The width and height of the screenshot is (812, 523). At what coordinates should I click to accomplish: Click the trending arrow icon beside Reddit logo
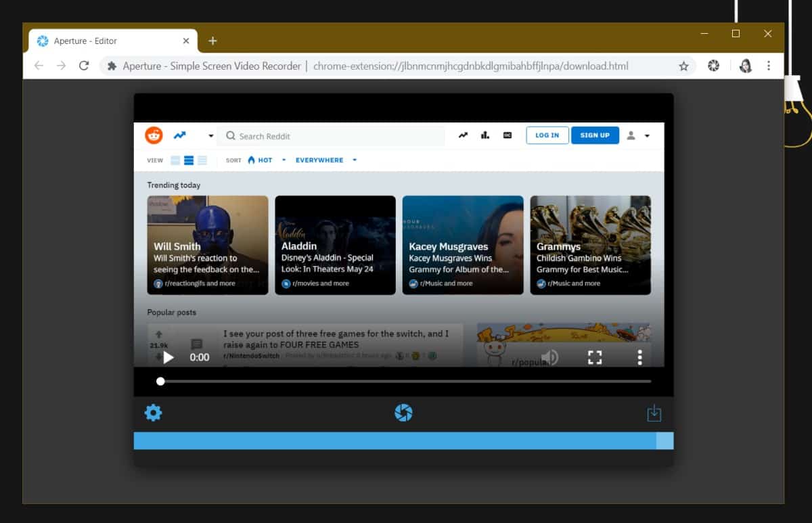[179, 135]
